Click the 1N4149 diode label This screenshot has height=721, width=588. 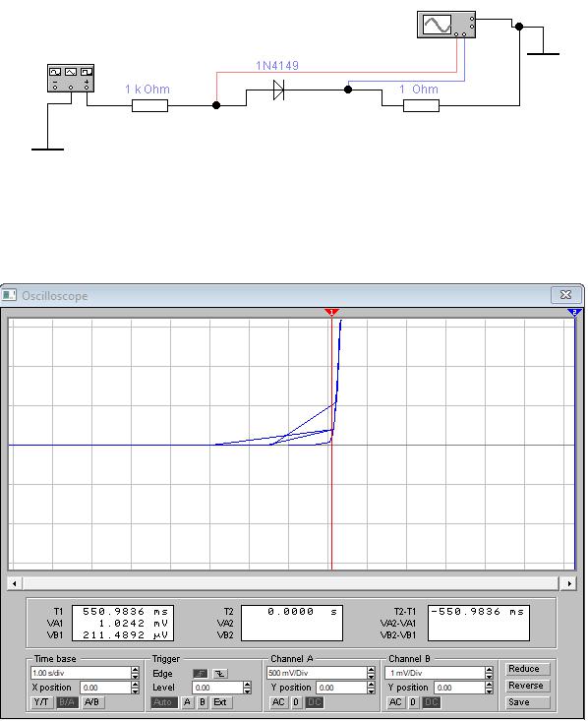277,66
